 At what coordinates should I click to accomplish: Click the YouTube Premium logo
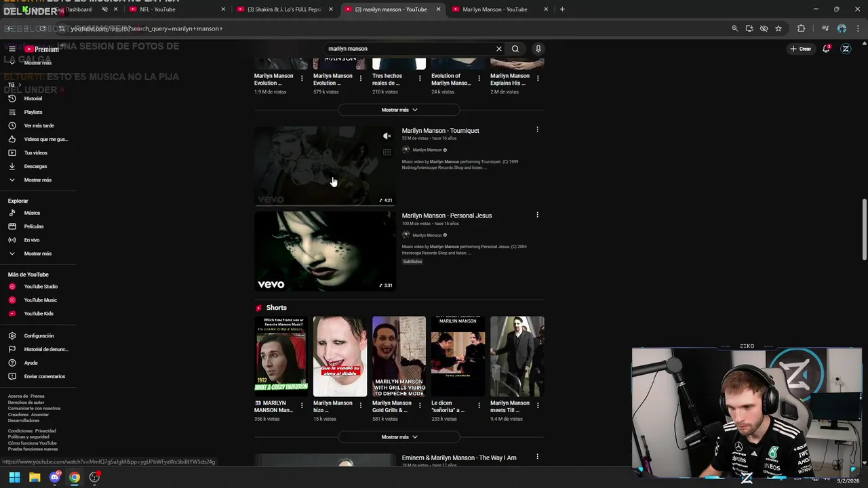click(42, 49)
